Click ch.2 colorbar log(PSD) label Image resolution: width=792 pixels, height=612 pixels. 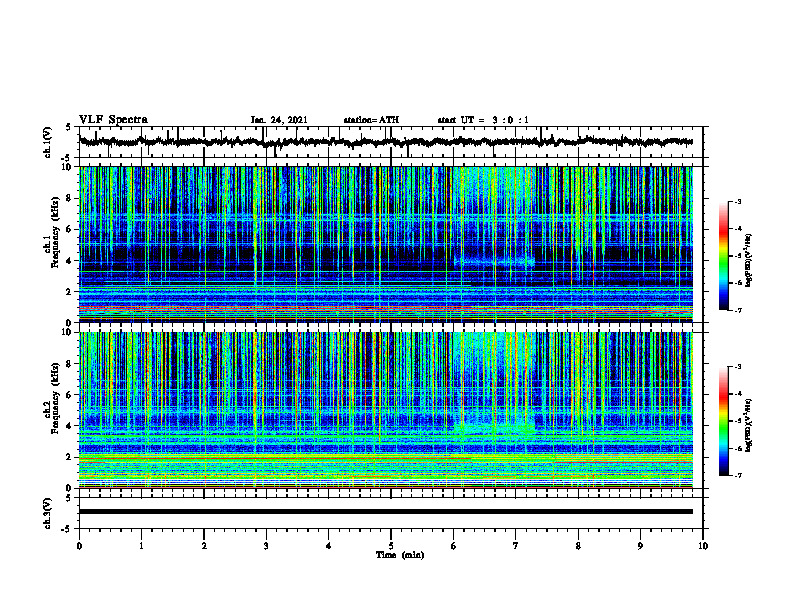(x=749, y=425)
